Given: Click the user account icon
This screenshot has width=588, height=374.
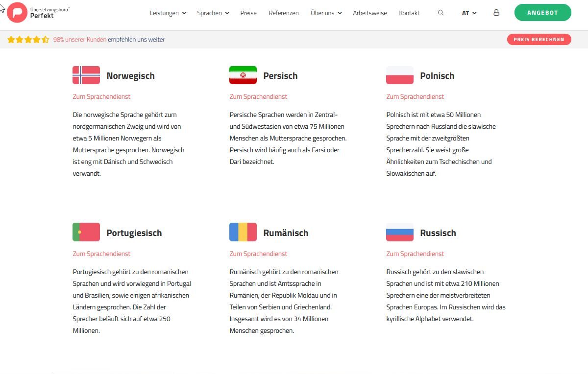Looking at the screenshot, I should point(496,13).
